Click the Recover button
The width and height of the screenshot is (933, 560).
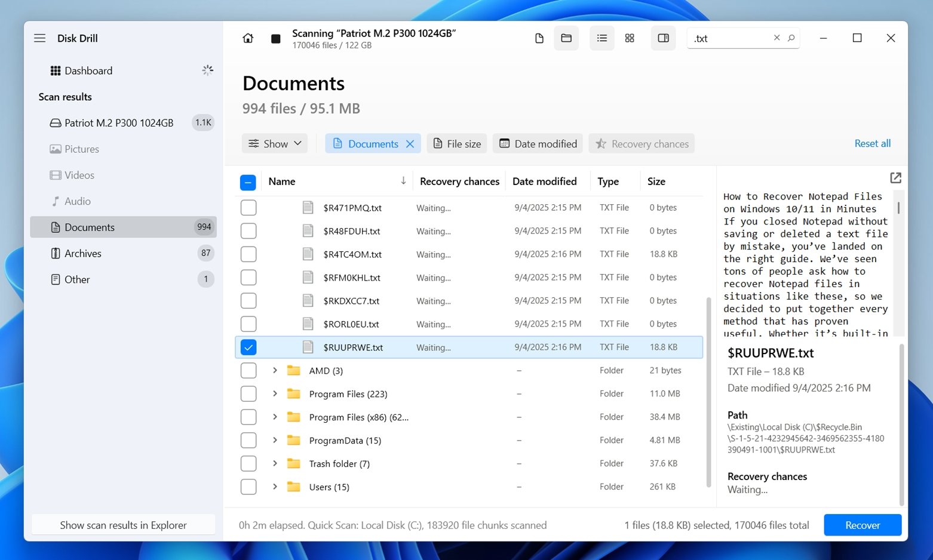862,525
